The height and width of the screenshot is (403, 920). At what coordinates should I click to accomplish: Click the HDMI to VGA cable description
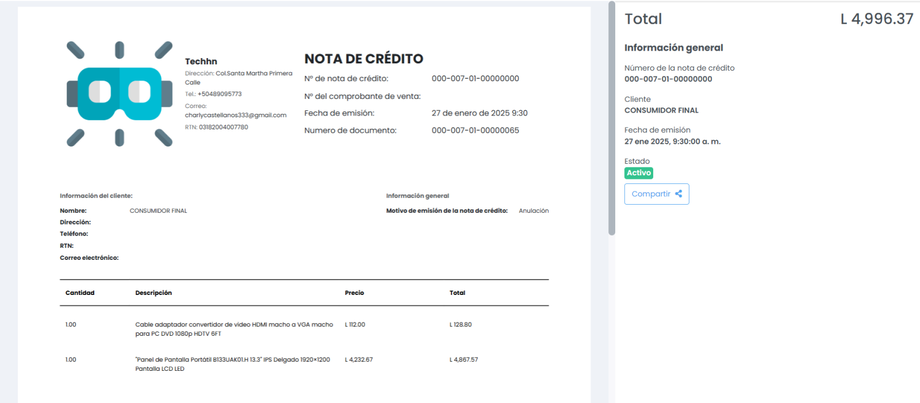[x=234, y=329]
